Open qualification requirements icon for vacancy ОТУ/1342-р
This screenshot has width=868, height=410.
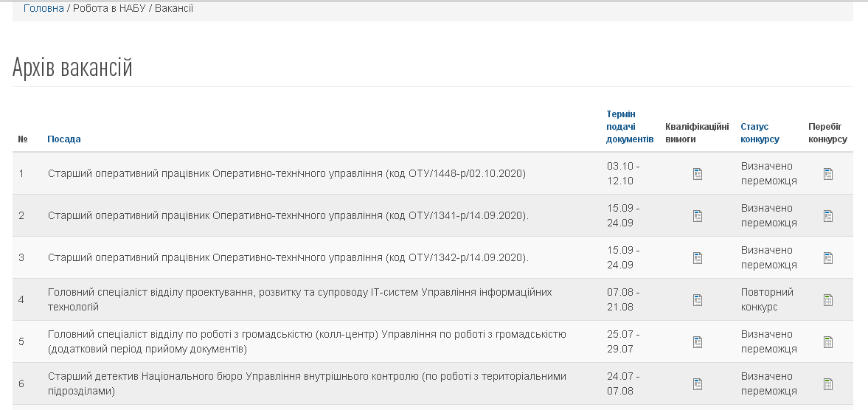(698, 258)
